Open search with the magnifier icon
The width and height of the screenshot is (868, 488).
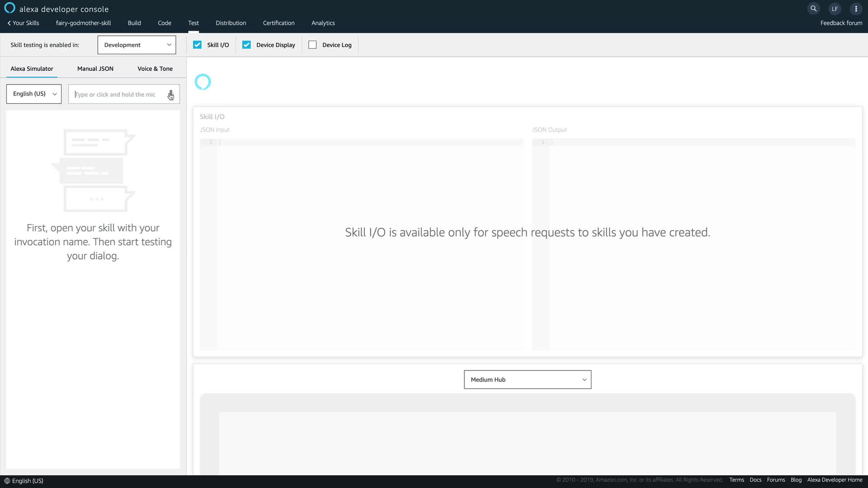pyautogui.click(x=813, y=9)
